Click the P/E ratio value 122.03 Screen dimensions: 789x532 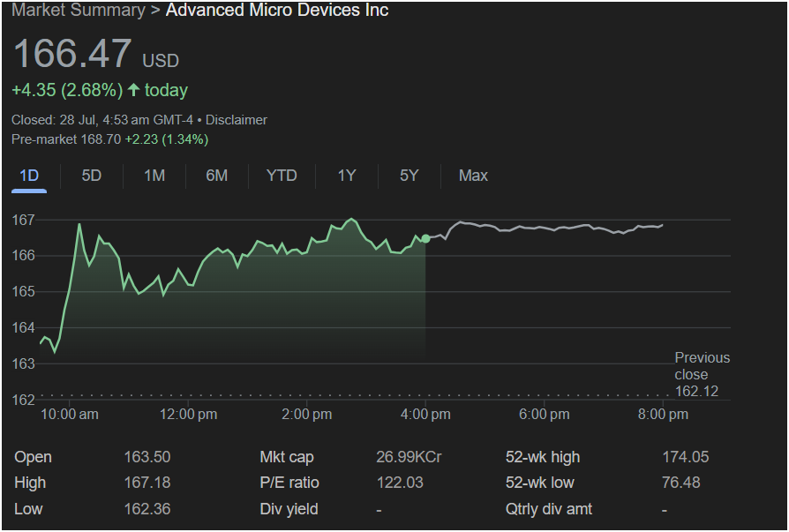coord(400,483)
